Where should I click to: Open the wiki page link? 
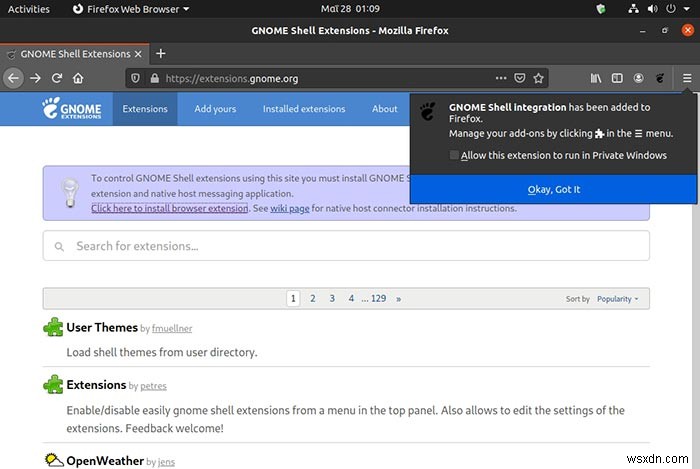pos(290,208)
